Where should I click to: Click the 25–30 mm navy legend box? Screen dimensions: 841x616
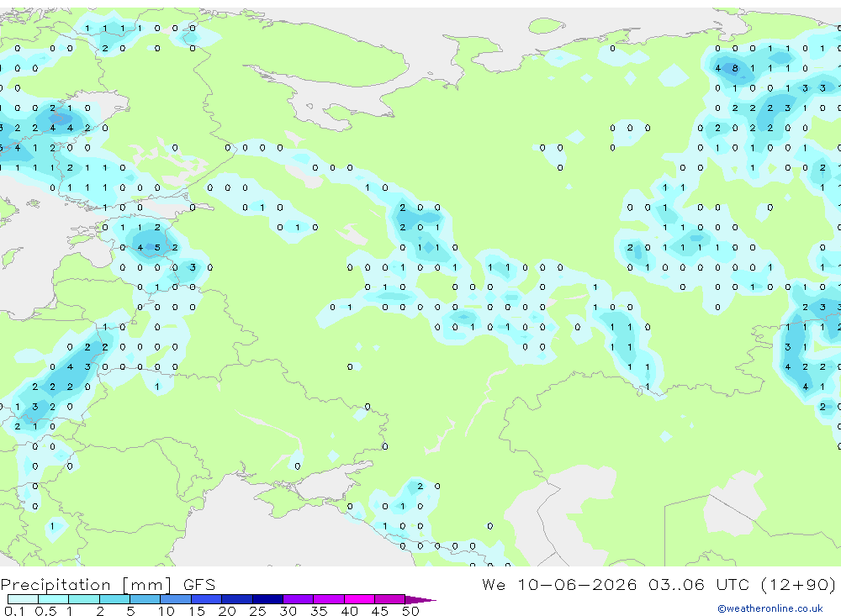267,599
